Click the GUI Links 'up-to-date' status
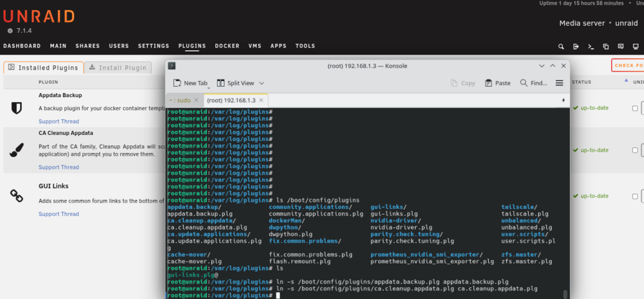Viewport: 644px width, 299px height. 591,196
